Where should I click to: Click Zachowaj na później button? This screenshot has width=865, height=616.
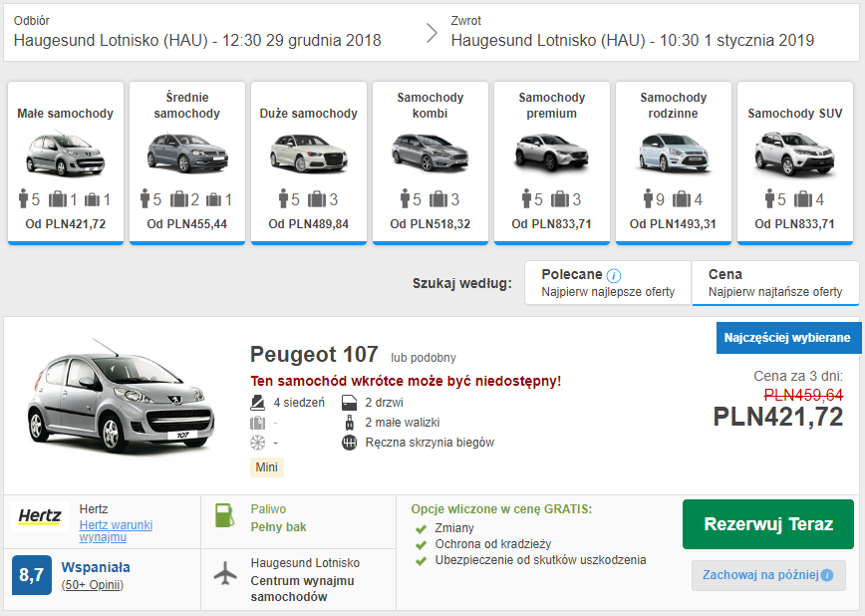click(767, 575)
